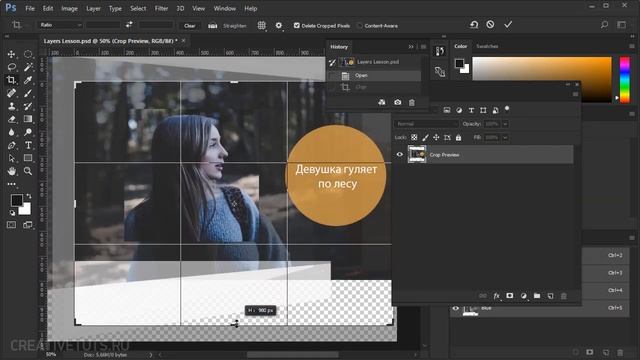Screen dimensions: 640x360
Task: Switch to the Color tab
Action: tap(460, 46)
